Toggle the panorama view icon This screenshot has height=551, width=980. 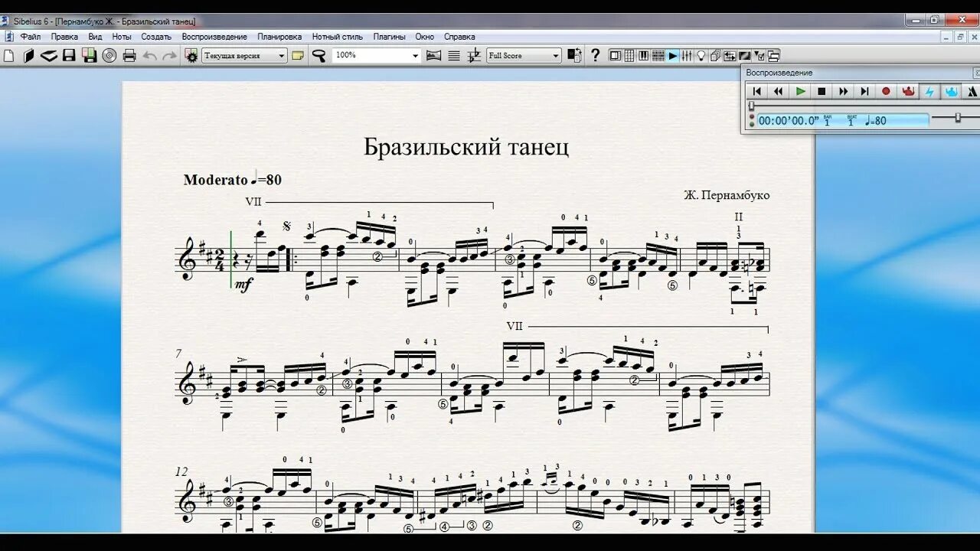click(x=433, y=55)
